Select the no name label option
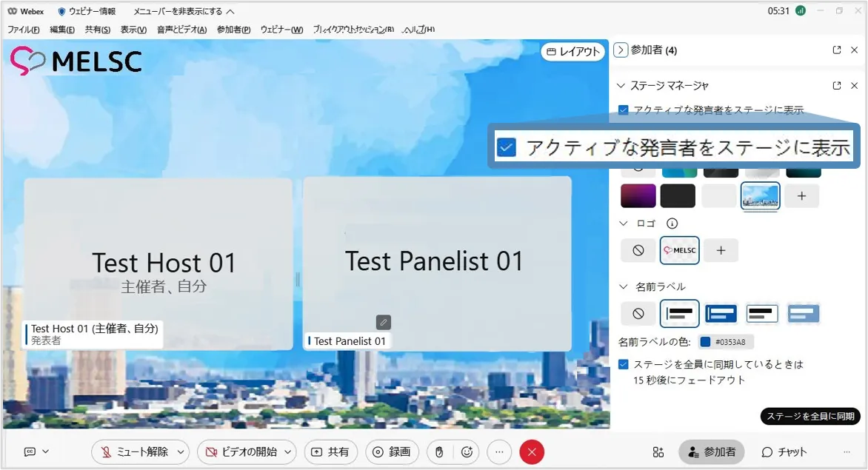Screen dimensions: 868x470 638,313
